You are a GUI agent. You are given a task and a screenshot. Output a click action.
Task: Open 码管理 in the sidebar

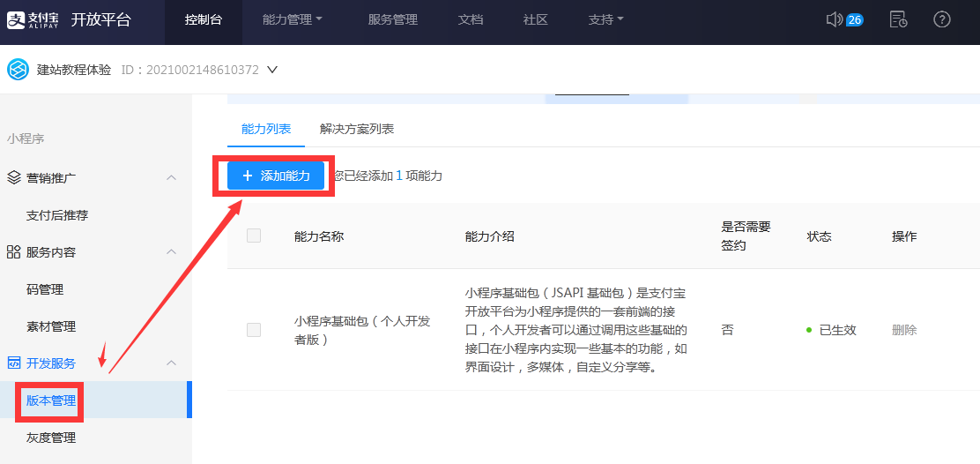coord(45,289)
